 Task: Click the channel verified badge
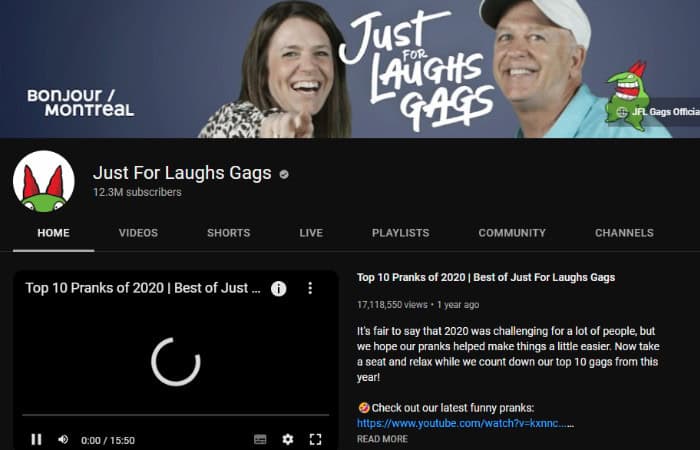point(284,174)
